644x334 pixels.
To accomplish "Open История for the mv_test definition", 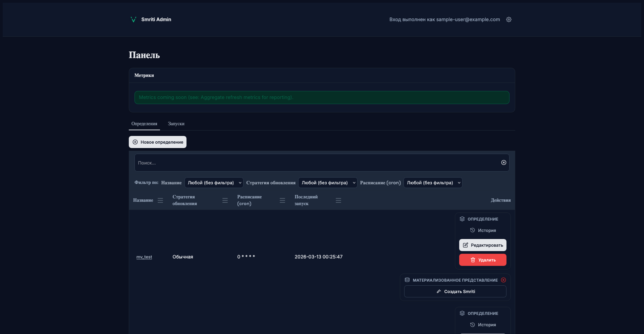I will pyautogui.click(x=483, y=230).
